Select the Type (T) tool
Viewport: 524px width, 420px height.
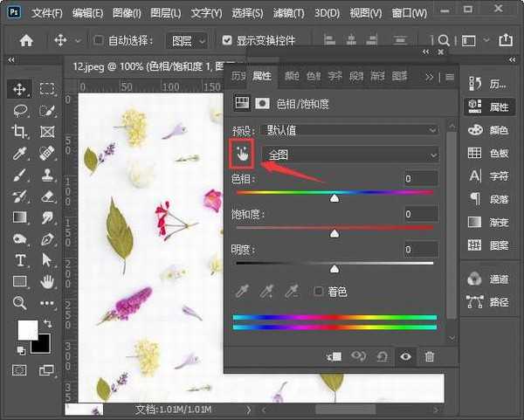pyautogui.click(x=19, y=260)
